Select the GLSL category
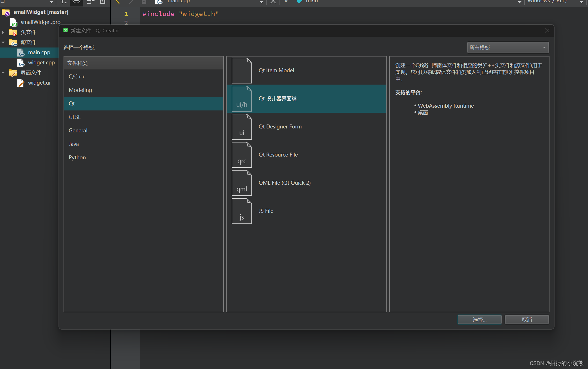Screen dimensions: 588x369 (x=144, y=117)
